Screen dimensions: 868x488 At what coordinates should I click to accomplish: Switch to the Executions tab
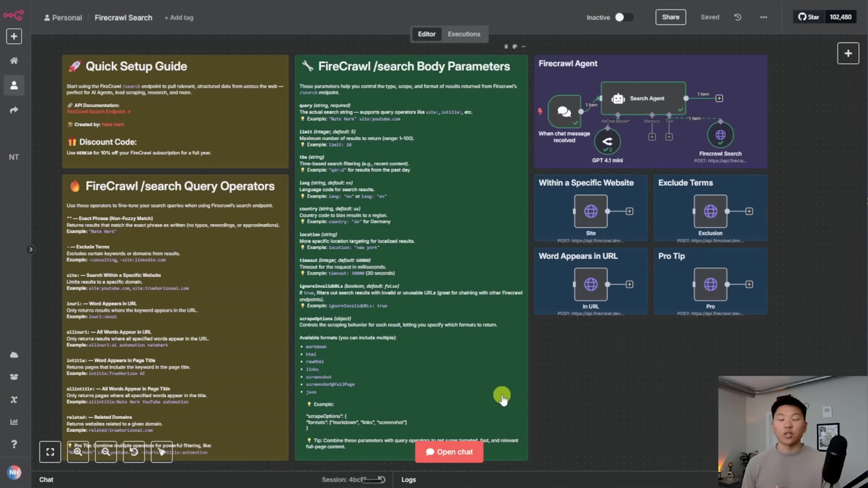[x=464, y=34]
